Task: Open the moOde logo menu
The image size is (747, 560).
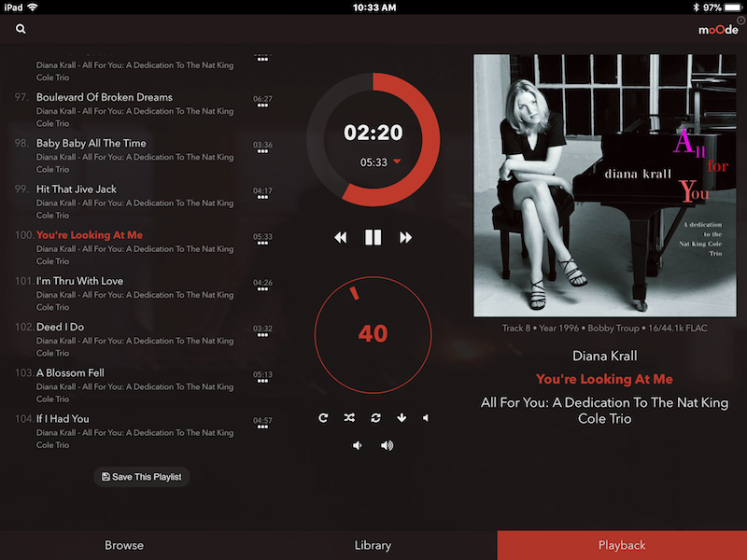Action: pos(718,30)
